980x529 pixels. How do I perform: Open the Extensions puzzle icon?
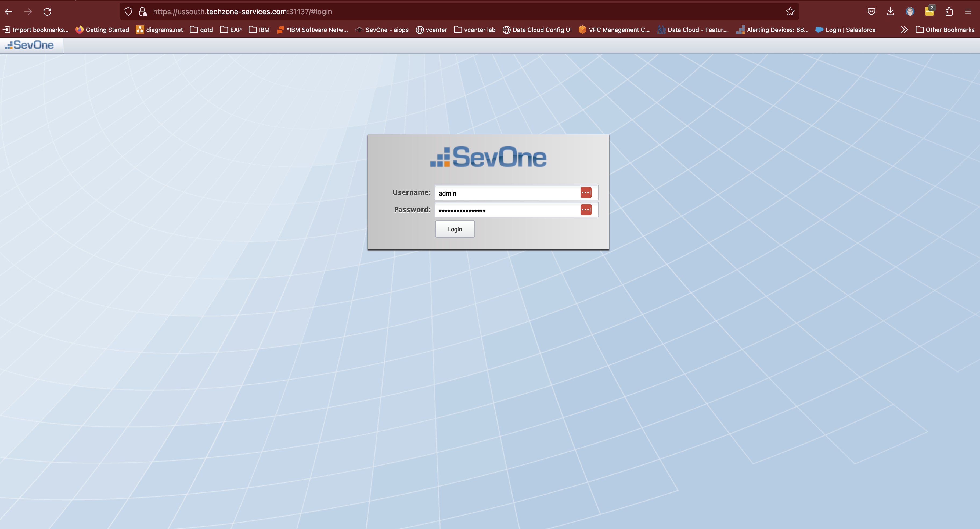(949, 11)
